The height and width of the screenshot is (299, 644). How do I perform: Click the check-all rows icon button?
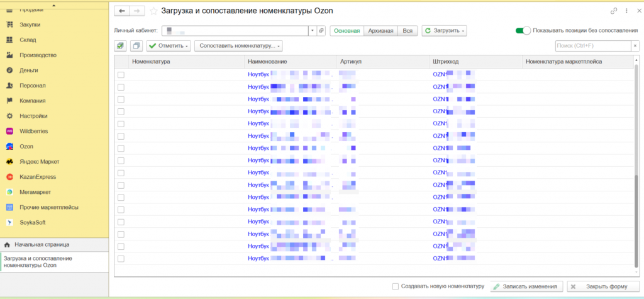pos(121,46)
